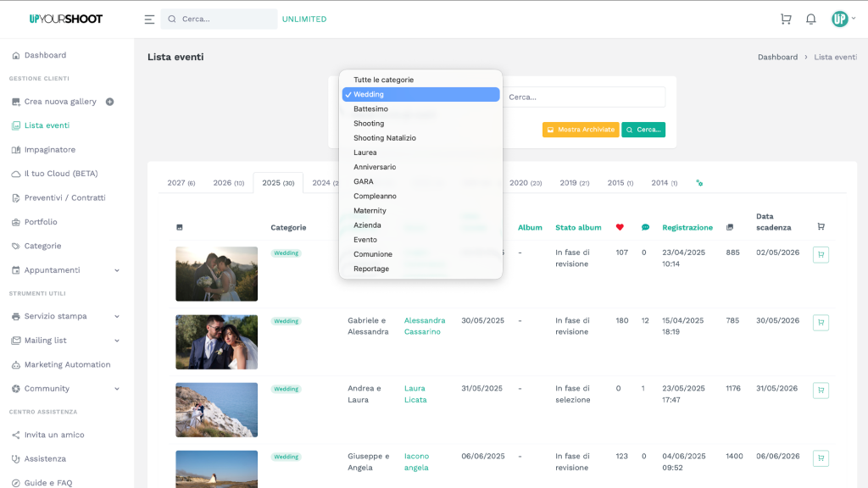Viewport: 868px width, 488px height.
Task: Sort by the comments bubble column icon
Action: (645, 227)
